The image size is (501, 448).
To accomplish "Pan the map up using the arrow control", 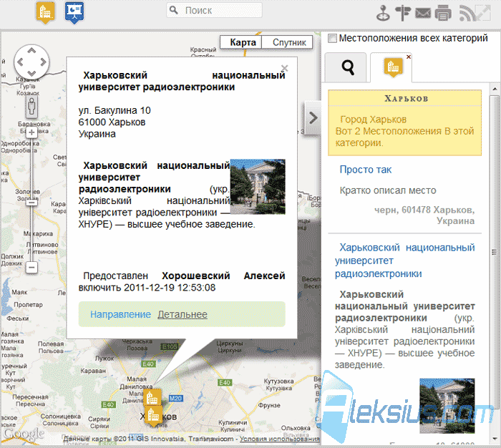I will [31, 51].
